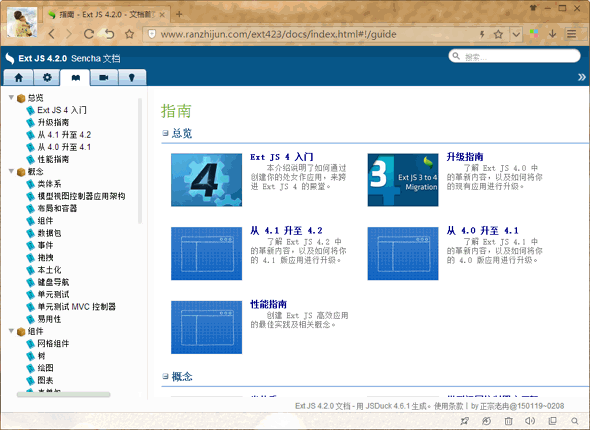The width and height of the screenshot is (590, 430).
Task: Open the 从 4.0 升至 4.1 heading link
Action: pyautogui.click(x=483, y=230)
